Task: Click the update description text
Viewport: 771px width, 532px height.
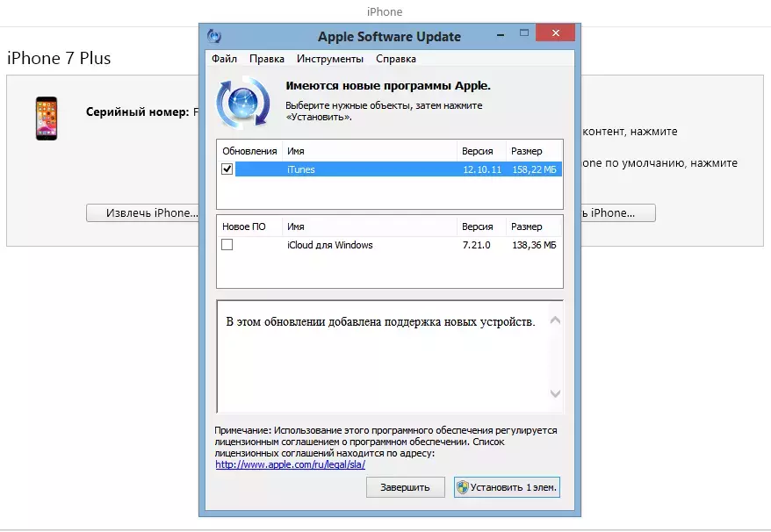Action: pos(380,321)
